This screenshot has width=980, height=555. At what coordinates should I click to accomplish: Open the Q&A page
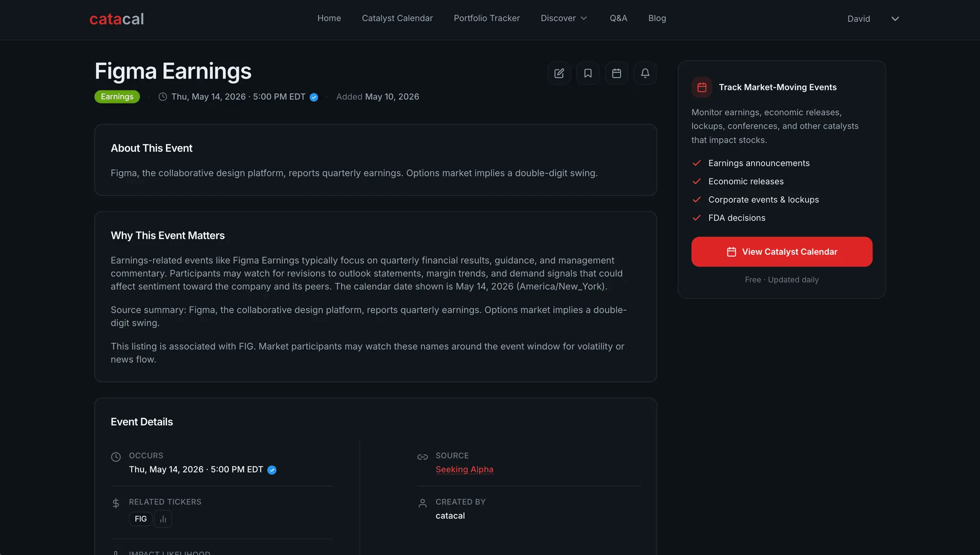coord(618,18)
